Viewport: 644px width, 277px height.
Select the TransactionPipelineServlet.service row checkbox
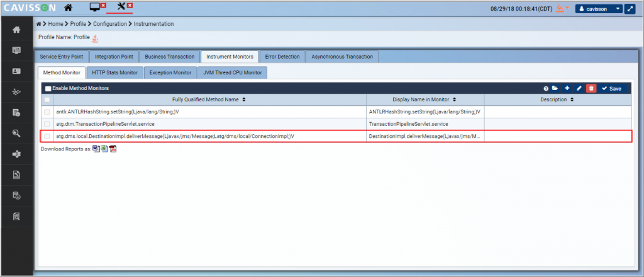click(47, 124)
